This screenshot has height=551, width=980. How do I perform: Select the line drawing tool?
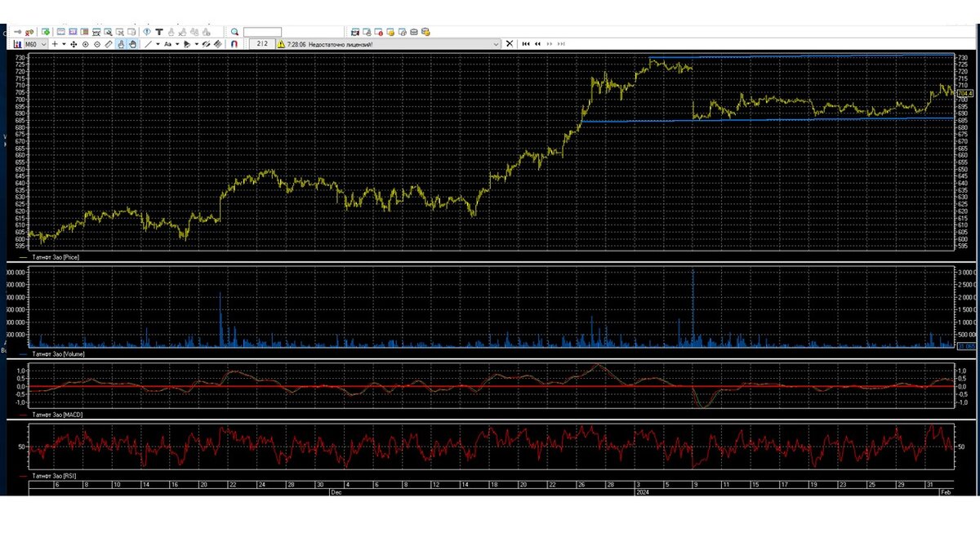click(148, 44)
